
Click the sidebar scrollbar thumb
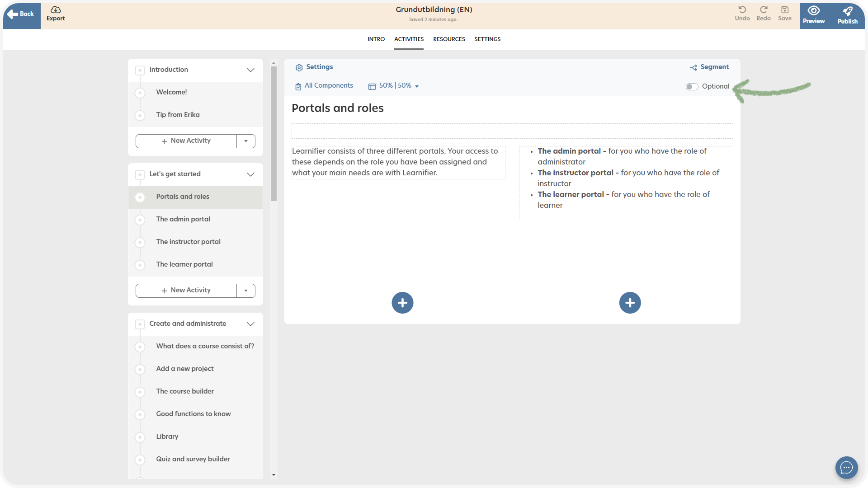[274, 133]
